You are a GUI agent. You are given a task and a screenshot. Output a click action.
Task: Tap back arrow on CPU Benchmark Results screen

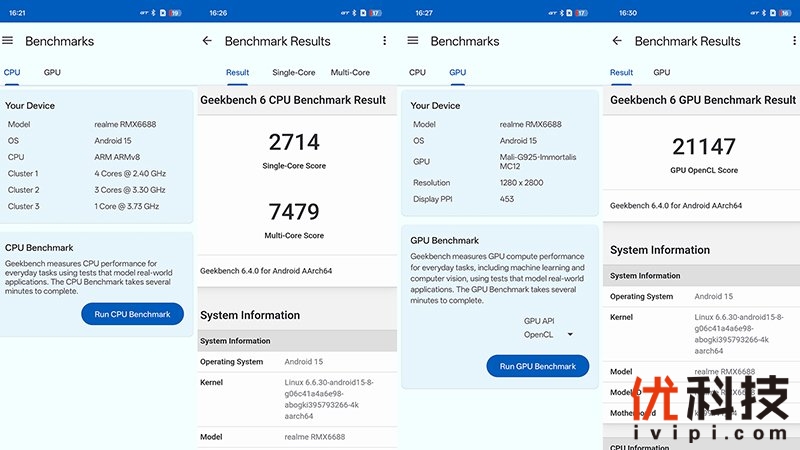click(207, 41)
